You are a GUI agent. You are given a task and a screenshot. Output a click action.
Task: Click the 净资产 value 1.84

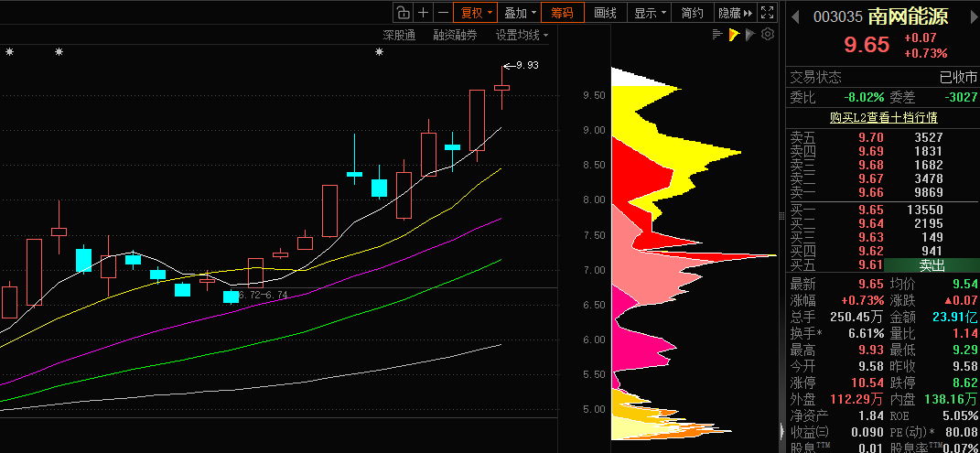pyautogui.click(x=870, y=415)
